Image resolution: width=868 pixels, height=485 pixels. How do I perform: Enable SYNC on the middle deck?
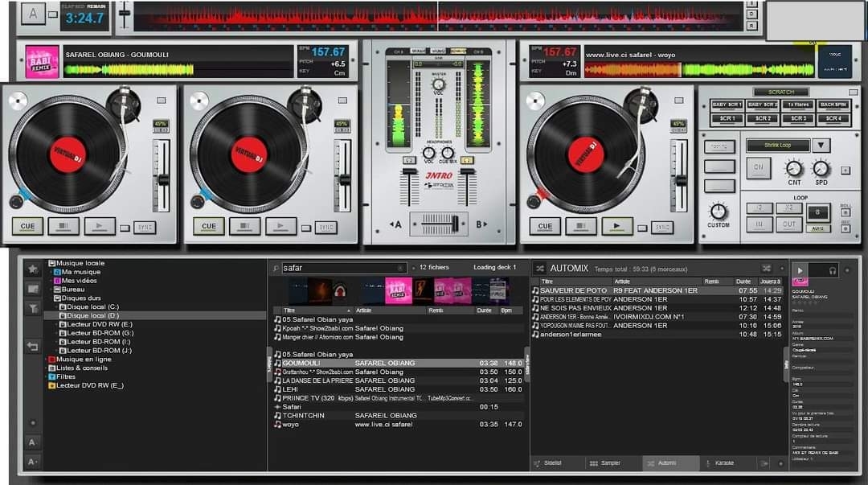point(326,228)
